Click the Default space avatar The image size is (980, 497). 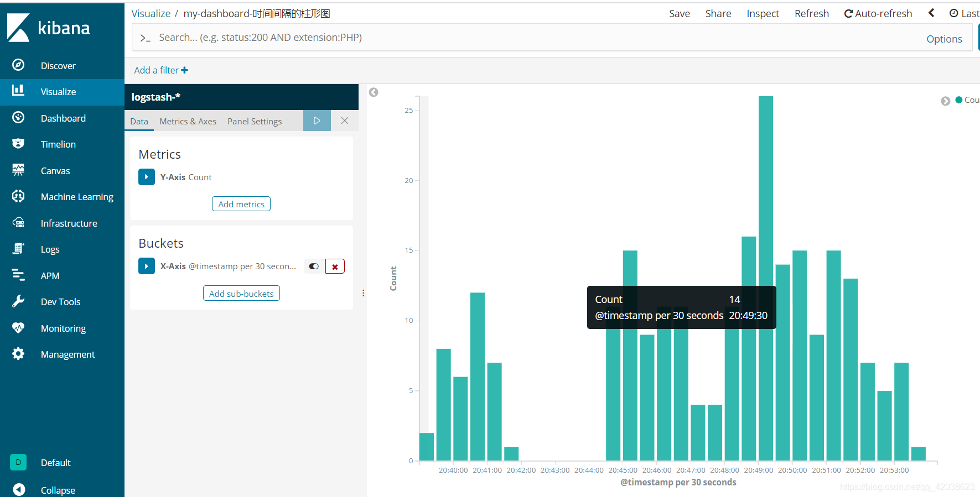[18, 462]
